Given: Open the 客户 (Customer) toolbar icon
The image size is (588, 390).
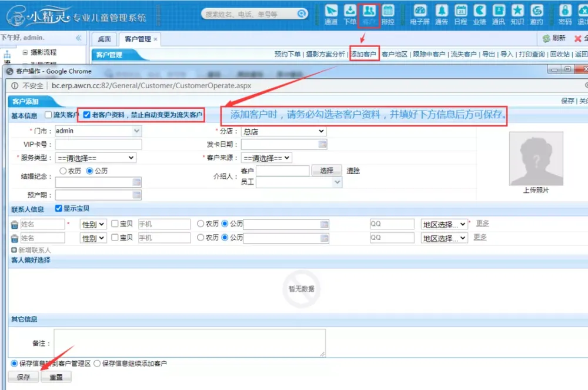Looking at the screenshot, I should point(369,13).
